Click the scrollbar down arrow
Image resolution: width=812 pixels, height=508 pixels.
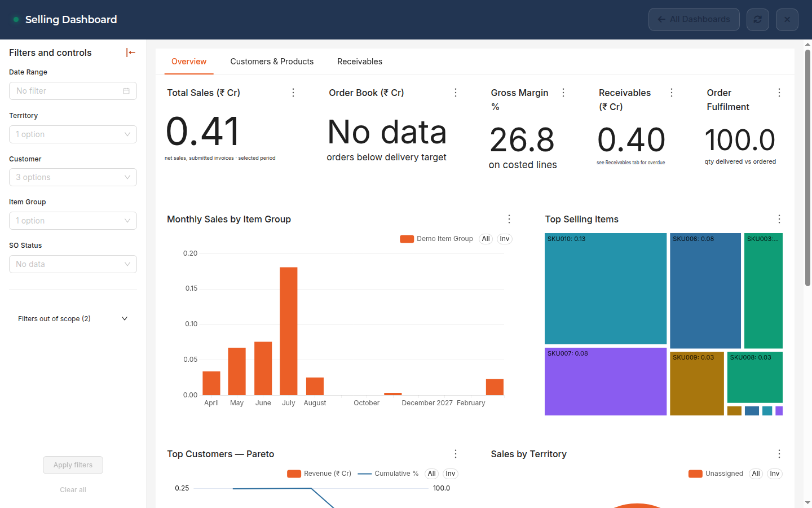(x=807, y=503)
